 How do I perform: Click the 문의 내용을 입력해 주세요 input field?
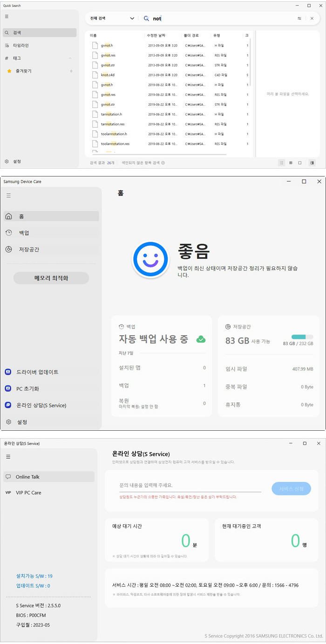[x=190, y=486]
